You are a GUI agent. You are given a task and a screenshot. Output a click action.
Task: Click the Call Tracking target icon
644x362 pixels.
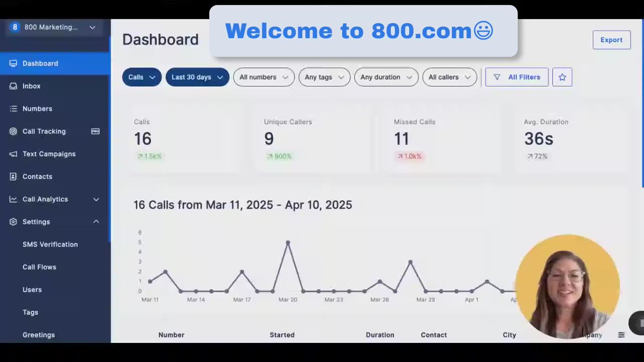coord(13,131)
